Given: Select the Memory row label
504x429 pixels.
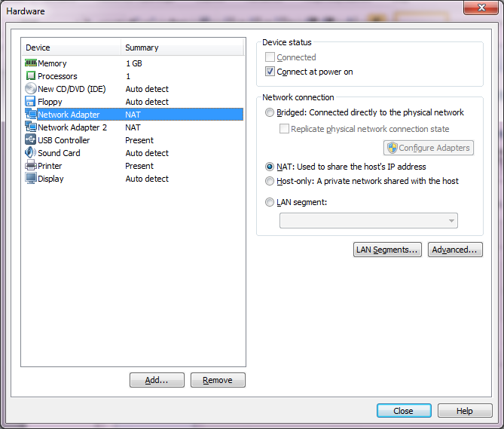Looking at the screenshot, I should click(x=52, y=63).
